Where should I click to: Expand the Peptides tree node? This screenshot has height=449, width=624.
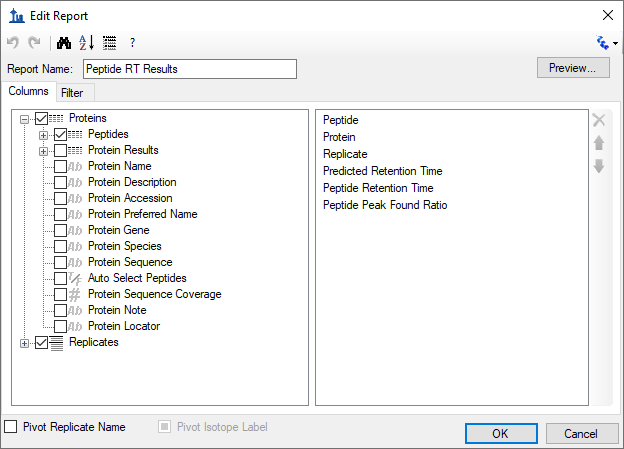(x=43, y=134)
